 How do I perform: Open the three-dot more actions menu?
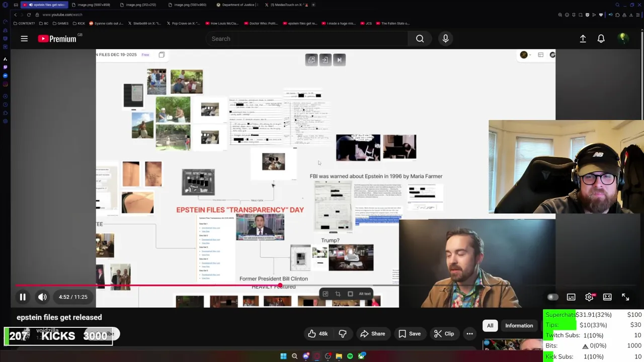[469, 334]
